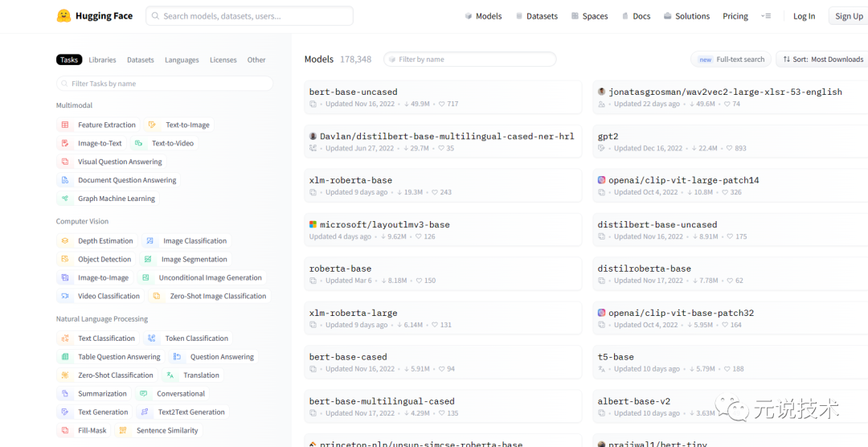The image size is (868, 447).
Task: Open the t5-base model card
Action: [731, 363]
